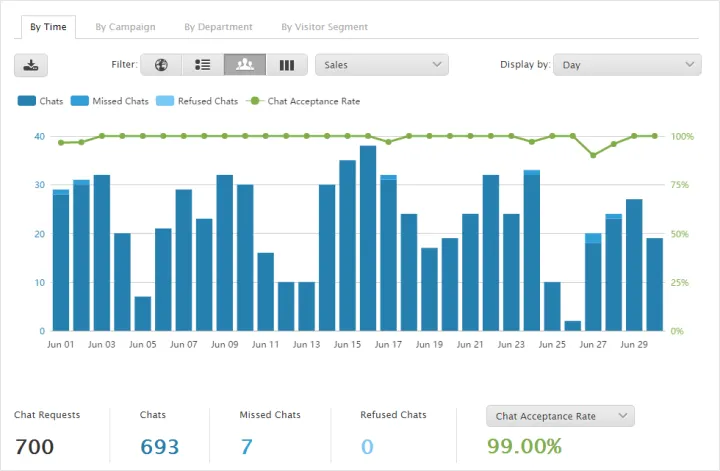Toggle Missed Chats series in legend
Image resolution: width=720 pixels, height=471 pixels.
pos(111,101)
